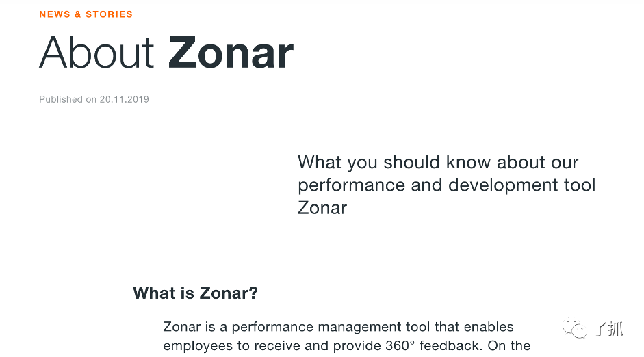Click the "employees to receive" paragraph text

tap(219, 346)
